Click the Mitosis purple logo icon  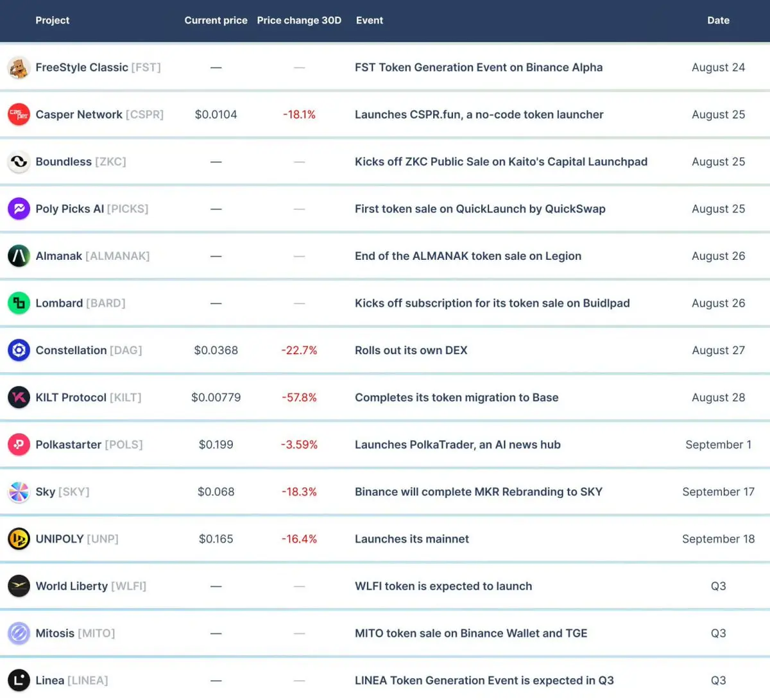click(x=19, y=633)
